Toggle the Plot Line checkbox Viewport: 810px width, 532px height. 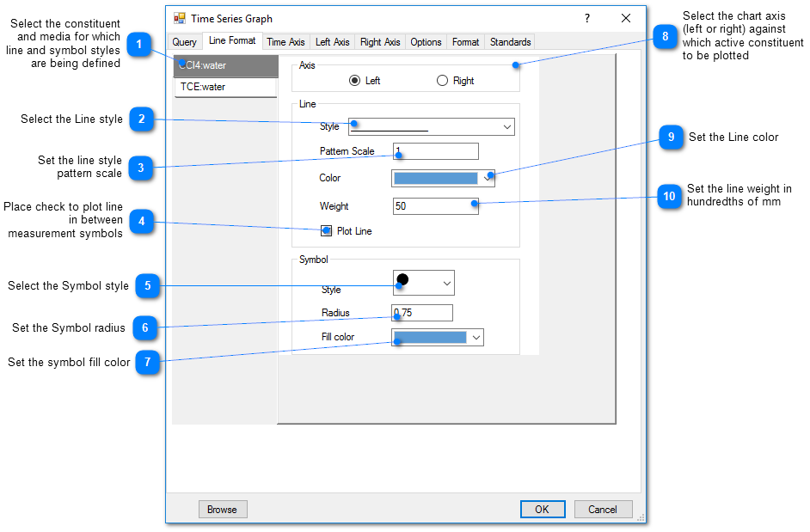[327, 230]
